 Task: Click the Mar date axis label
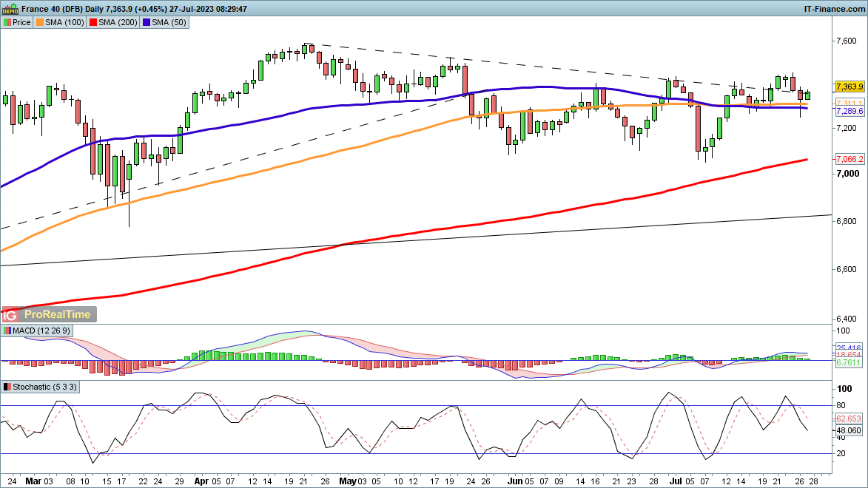click(x=33, y=481)
